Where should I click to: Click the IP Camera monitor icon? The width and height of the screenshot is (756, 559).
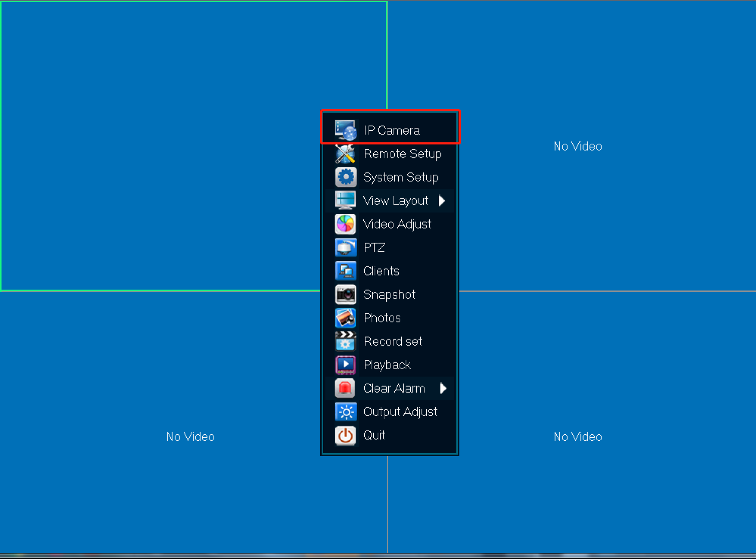[x=345, y=130]
